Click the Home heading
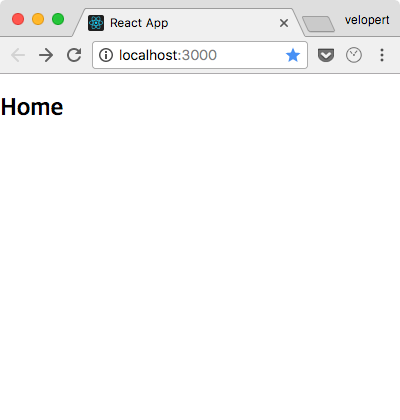 click(x=32, y=107)
